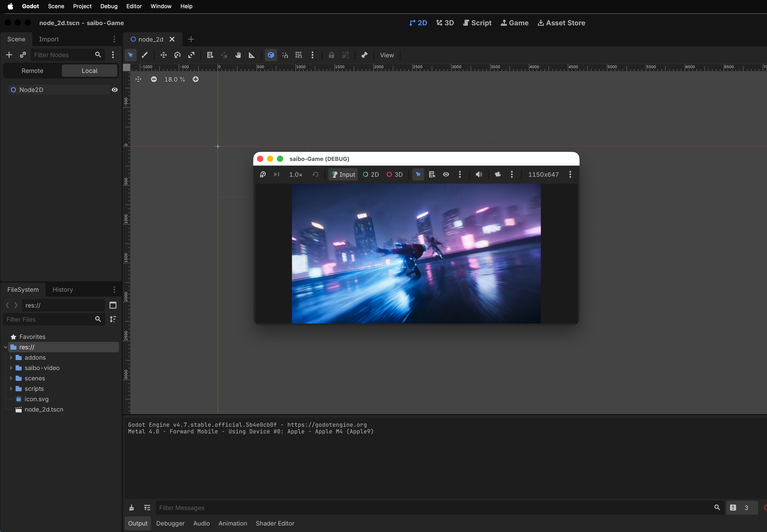767x532 pixels.
Task: Mute game audio with the speaker icon
Action: [479, 174]
